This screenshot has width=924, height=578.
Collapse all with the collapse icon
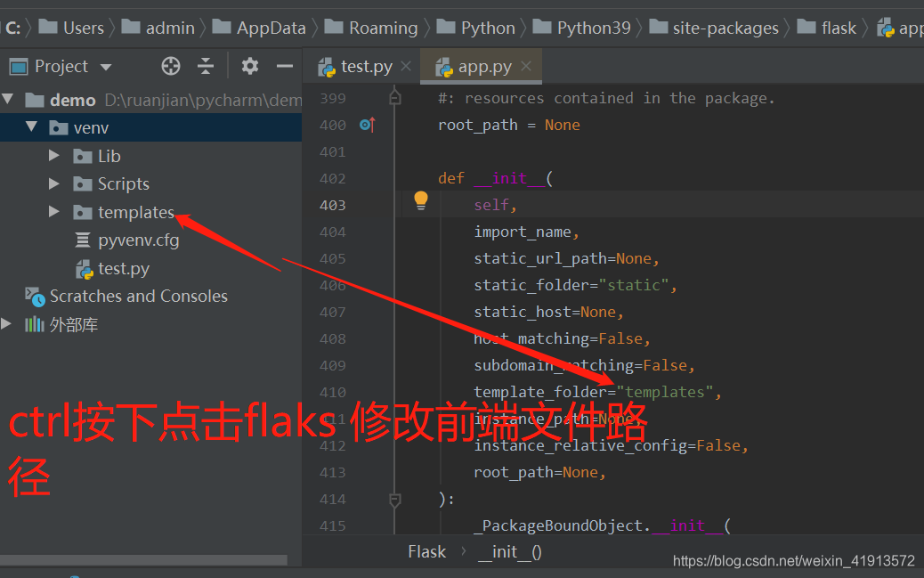point(205,66)
